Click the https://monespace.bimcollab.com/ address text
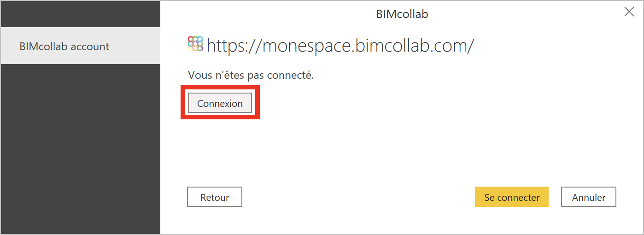 coord(340,45)
